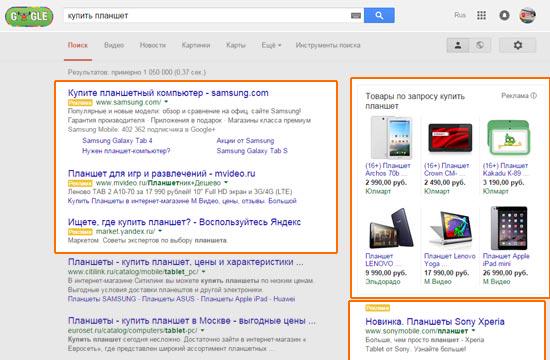Open the settings gear button

[x=518, y=45]
